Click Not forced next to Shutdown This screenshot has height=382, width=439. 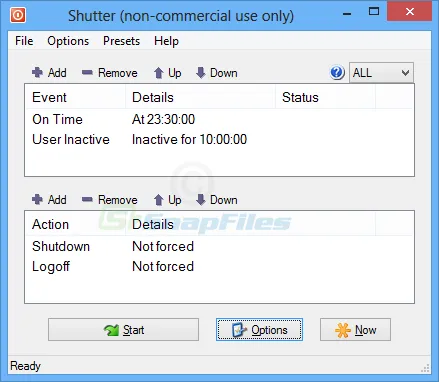coord(163,246)
